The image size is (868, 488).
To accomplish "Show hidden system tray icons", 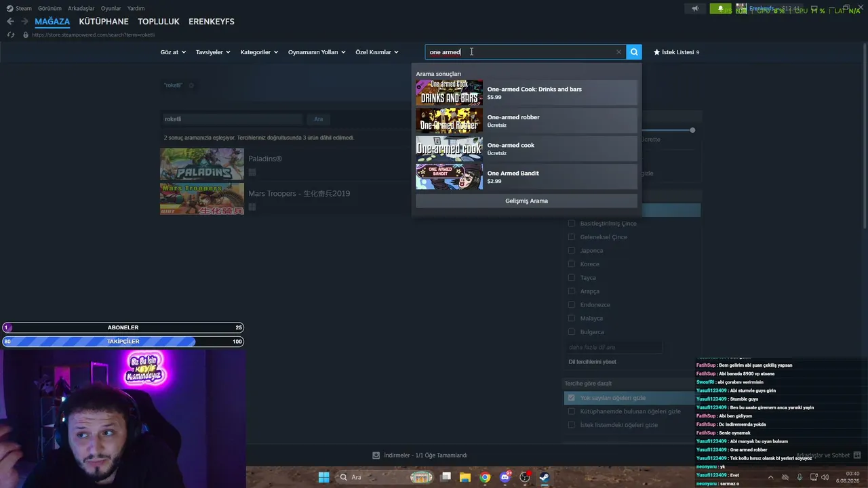I will point(770,477).
